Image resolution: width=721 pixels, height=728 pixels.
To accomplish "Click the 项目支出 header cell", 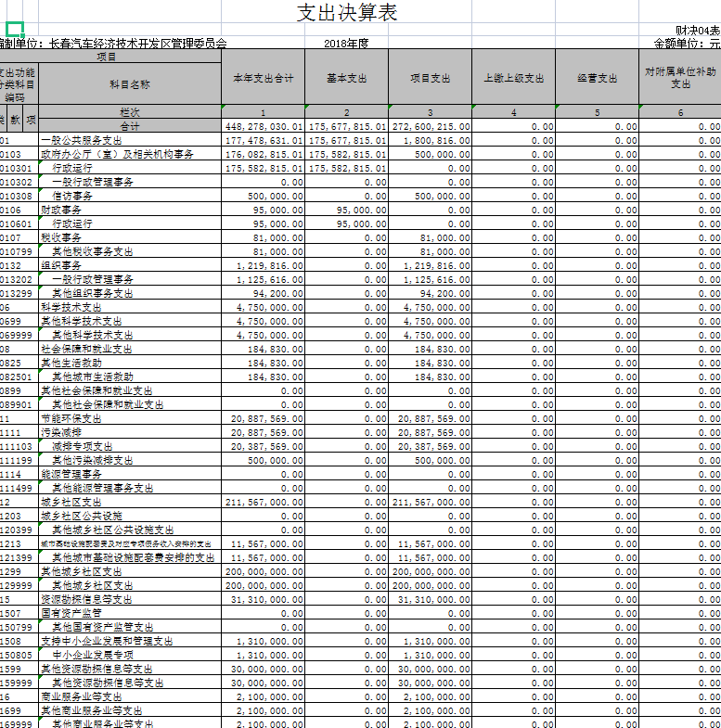I will [430, 79].
